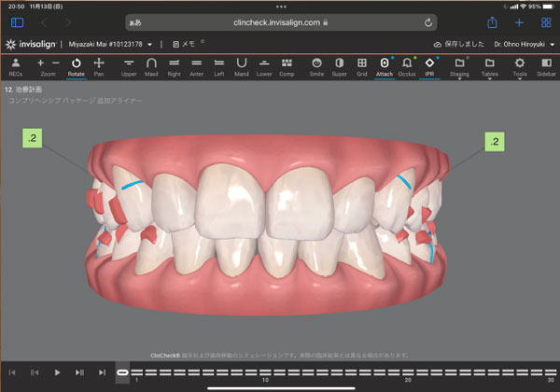Viewport: 560px width, 392px height.
Task: Open the メモ notes button
Action: pos(184,44)
